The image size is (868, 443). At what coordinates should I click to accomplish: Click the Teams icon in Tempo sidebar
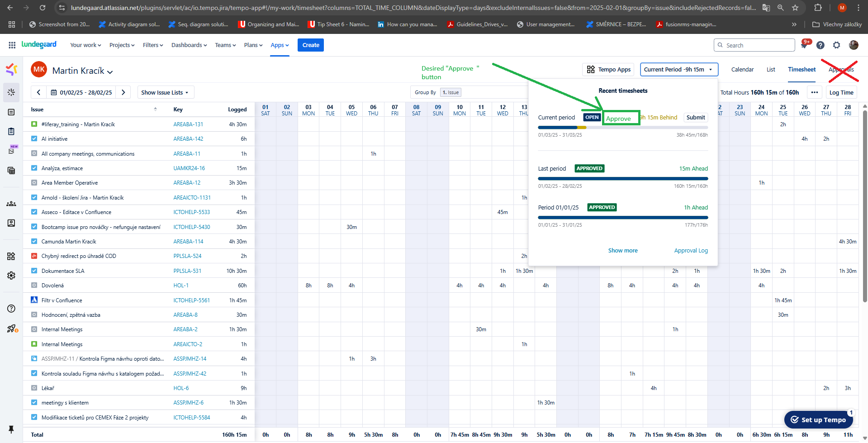point(11,204)
